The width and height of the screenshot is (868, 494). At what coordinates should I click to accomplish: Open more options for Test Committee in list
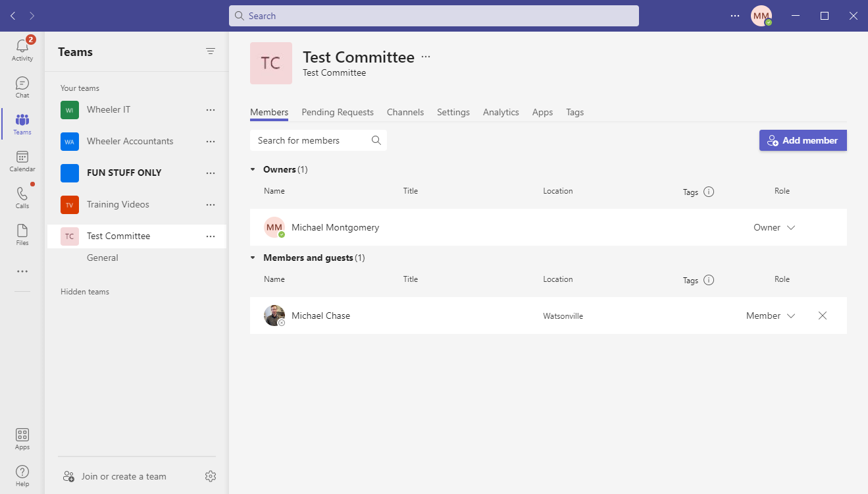tap(211, 236)
